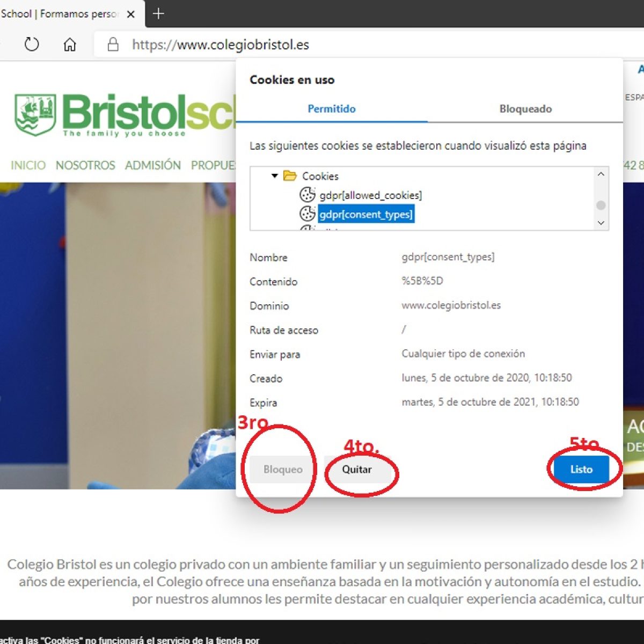This screenshot has height=644, width=644.
Task: Click cookie icon beside gdpr[allowed_cookies]
Action: pyautogui.click(x=307, y=195)
